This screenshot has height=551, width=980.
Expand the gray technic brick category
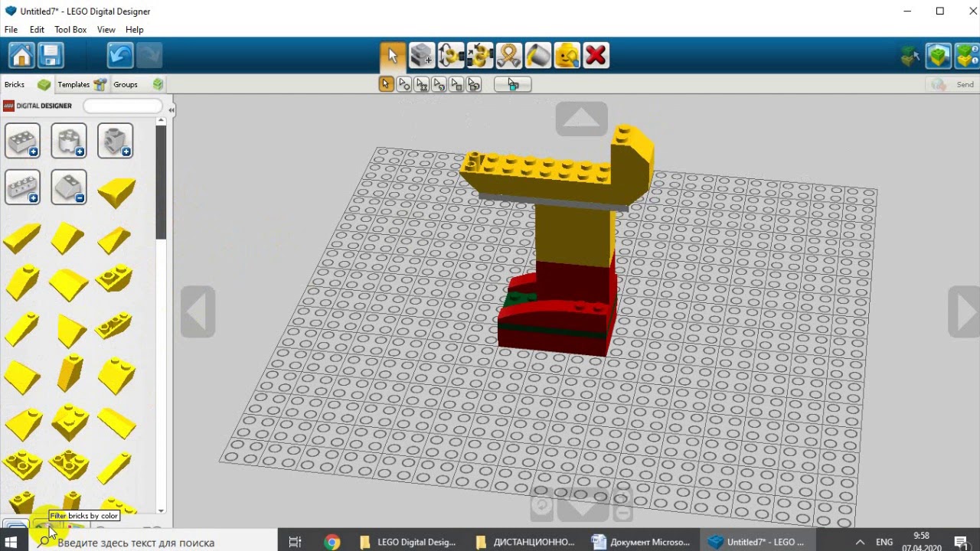[22, 187]
